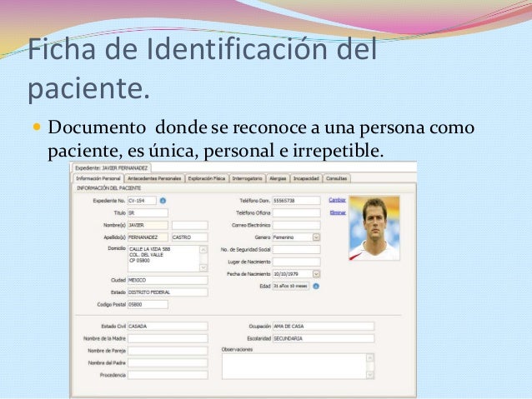Expand the Genero dropdown
Viewport: 532px width, 399px height.
(x=316, y=237)
